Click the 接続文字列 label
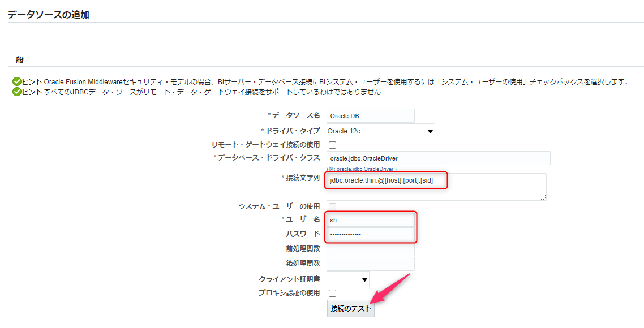 coord(303,178)
